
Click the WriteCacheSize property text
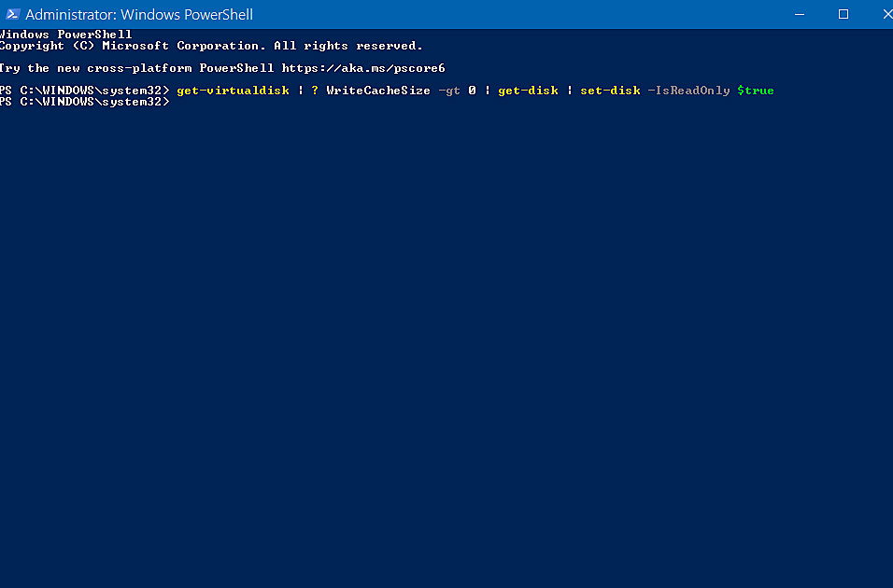(x=378, y=91)
